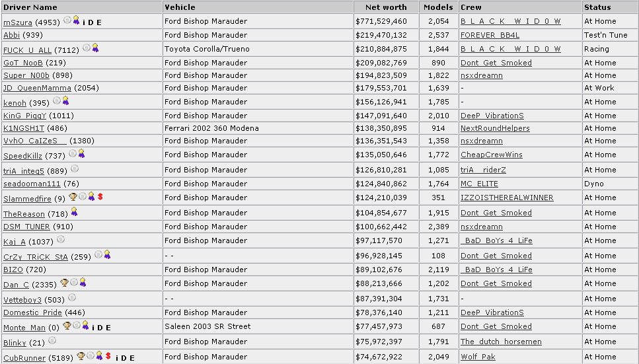Viewport: 639px width, 364px height.
Task: Click the silver coin icon beside Blinky
Action: 52,340
